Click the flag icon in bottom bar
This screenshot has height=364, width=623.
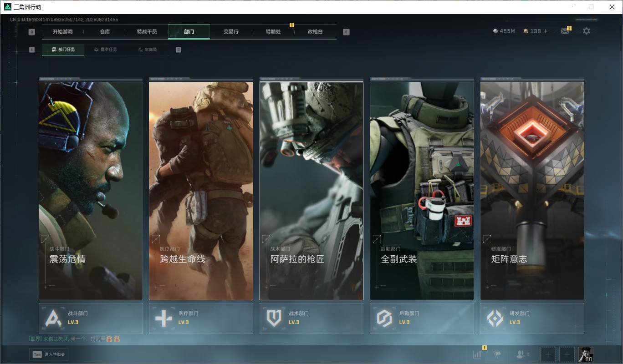497,354
